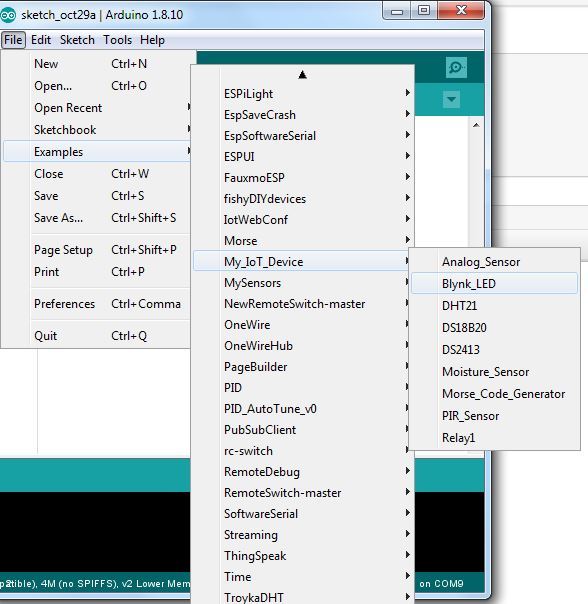
Task: Open rc-switch examples entry
Action: (302, 451)
